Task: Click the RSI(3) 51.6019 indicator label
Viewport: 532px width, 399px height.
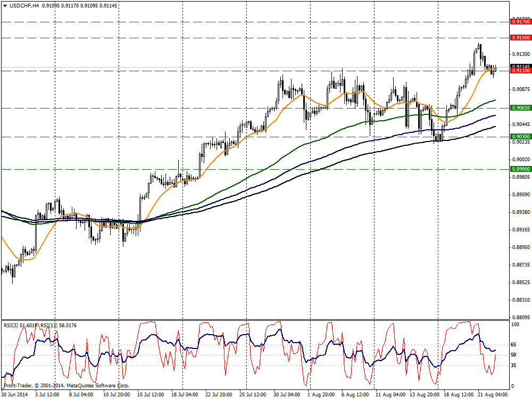Action: pos(20,326)
